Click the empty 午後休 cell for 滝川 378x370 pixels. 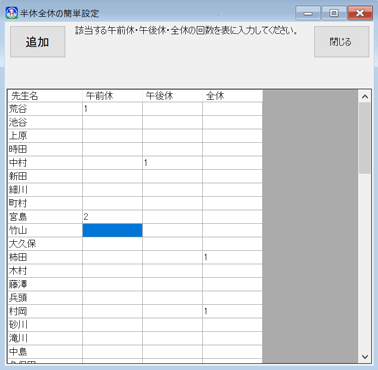coord(172,339)
